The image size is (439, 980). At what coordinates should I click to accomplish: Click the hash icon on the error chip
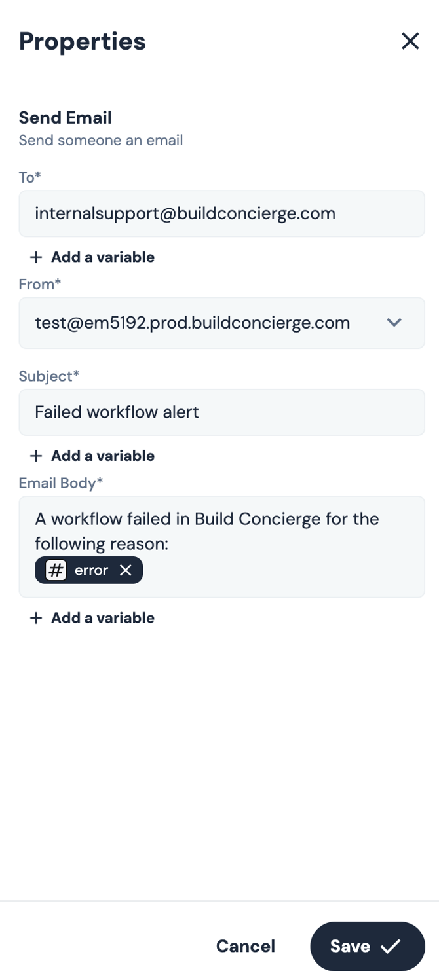pos(56,570)
